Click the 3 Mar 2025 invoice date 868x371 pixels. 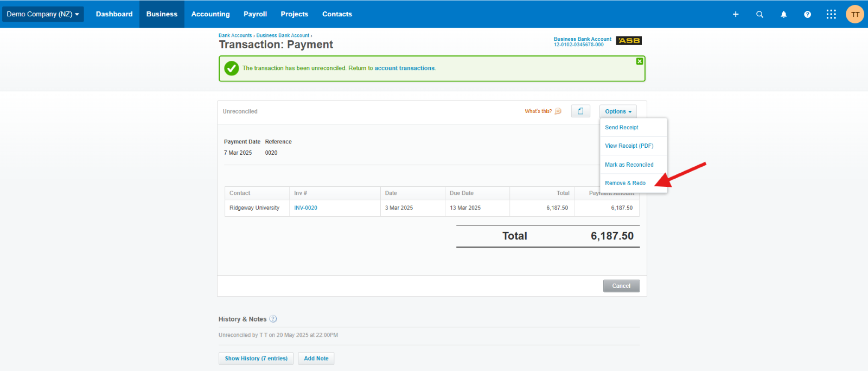click(399, 207)
